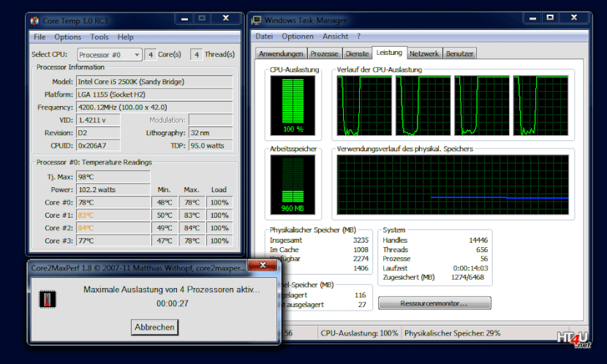Click the Thread(s) count field
607x364 pixels.
pyautogui.click(x=197, y=55)
